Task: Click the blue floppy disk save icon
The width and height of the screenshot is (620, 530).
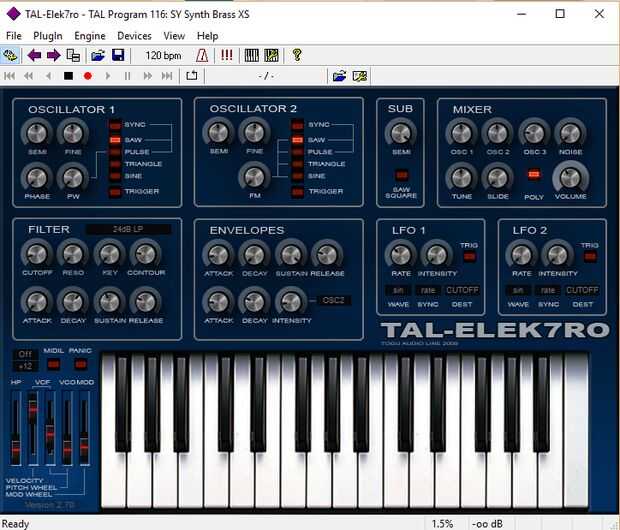Action: pyautogui.click(x=118, y=55)
